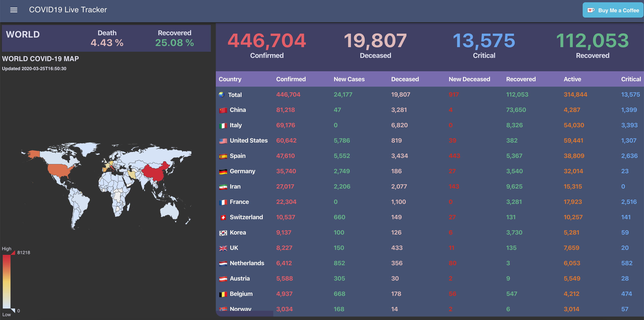Sort by the Deceased column header
Screen dimensions: 644x320
click(x=405, y=79)
